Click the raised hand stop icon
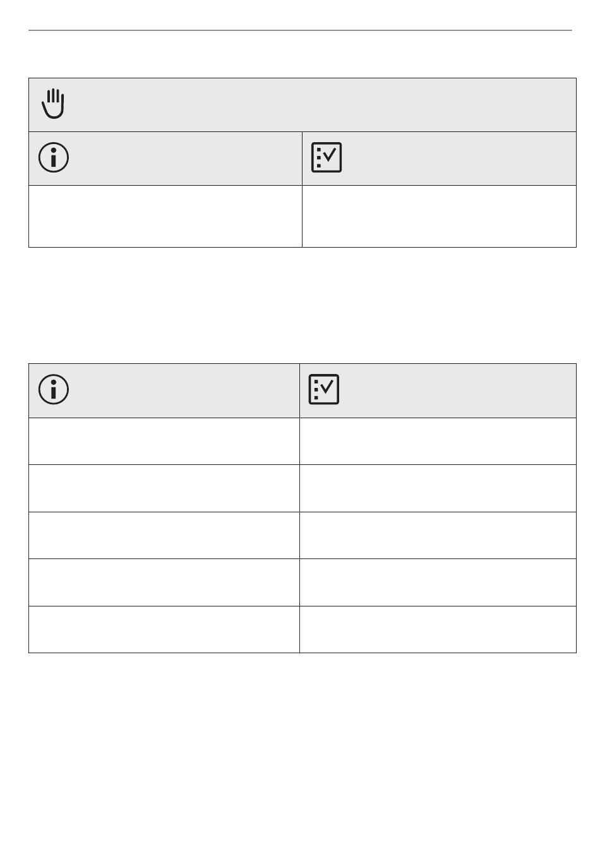This screenshot has height=868, width=600. coord(54,104)
